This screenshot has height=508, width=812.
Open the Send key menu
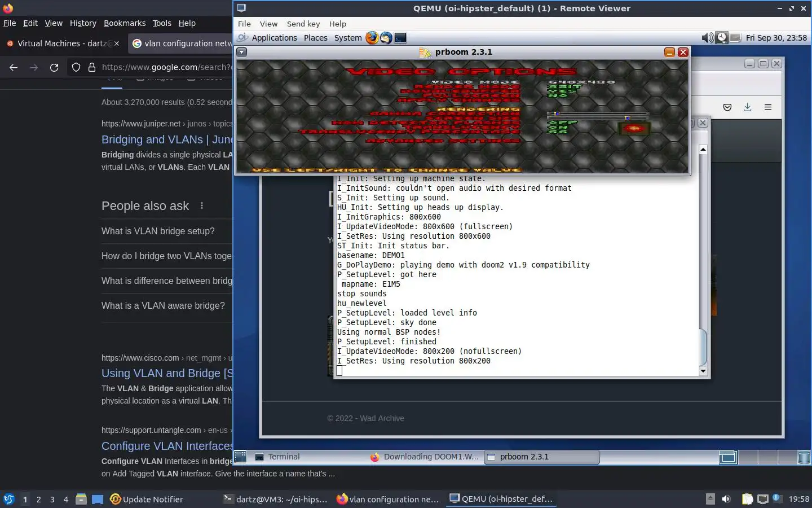click(x=303, y=24)
